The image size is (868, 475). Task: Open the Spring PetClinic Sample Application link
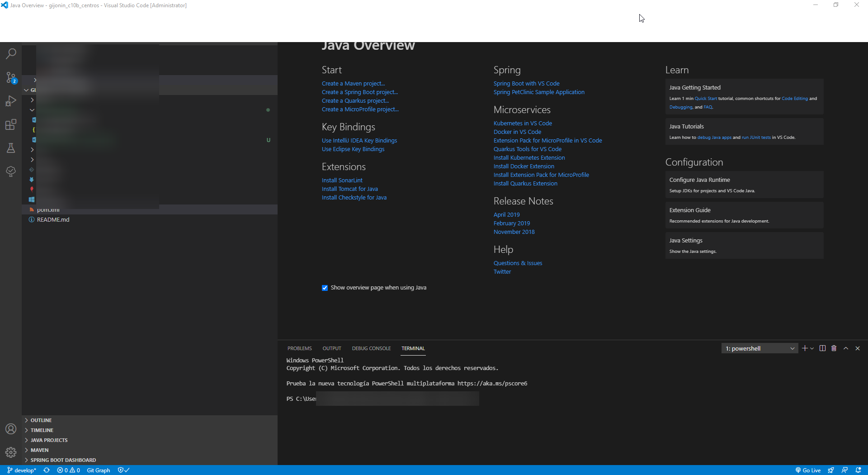(x=538, y=92)
